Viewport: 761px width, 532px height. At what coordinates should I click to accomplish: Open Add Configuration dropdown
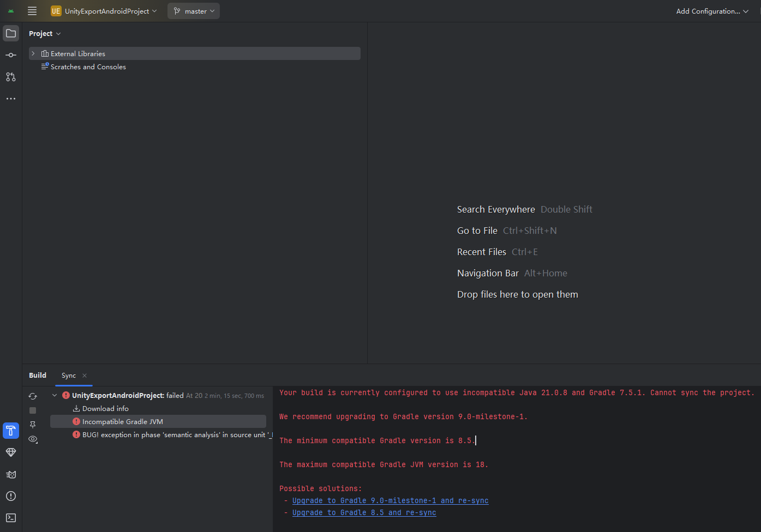tap(712, 11)
